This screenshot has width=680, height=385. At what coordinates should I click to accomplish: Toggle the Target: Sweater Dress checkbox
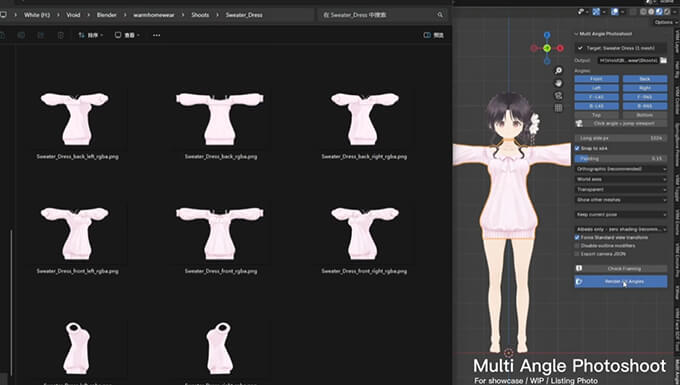coord(580,48)
